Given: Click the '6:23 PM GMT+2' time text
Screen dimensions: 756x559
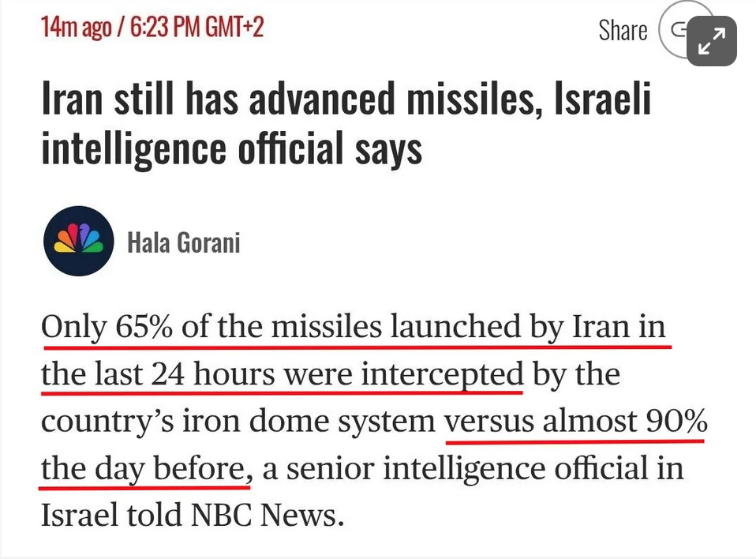Looking at the screenshot, I should coord(196,27).
